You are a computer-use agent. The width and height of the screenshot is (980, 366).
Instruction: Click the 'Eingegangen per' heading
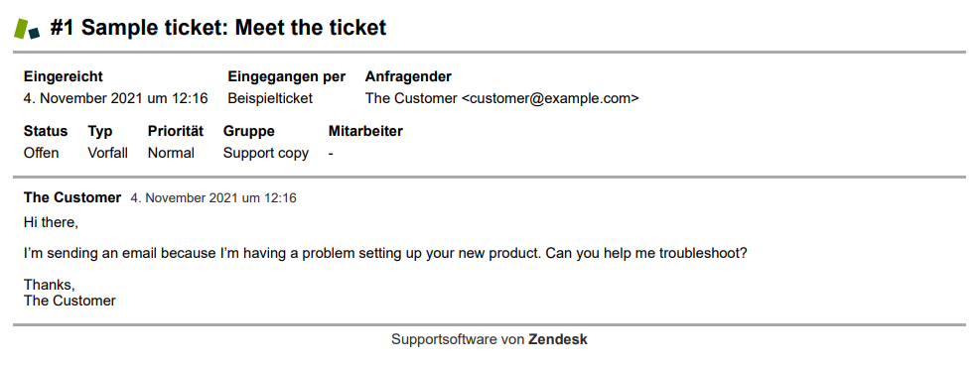286,76
